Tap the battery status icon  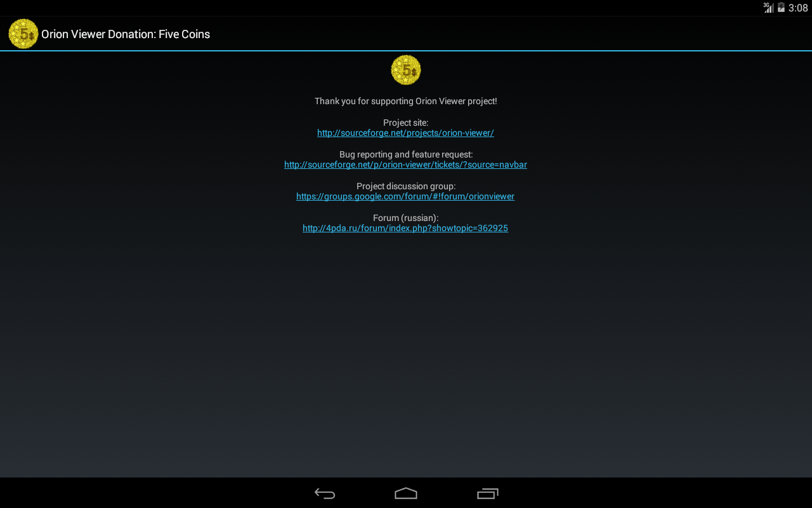(781, 8)
